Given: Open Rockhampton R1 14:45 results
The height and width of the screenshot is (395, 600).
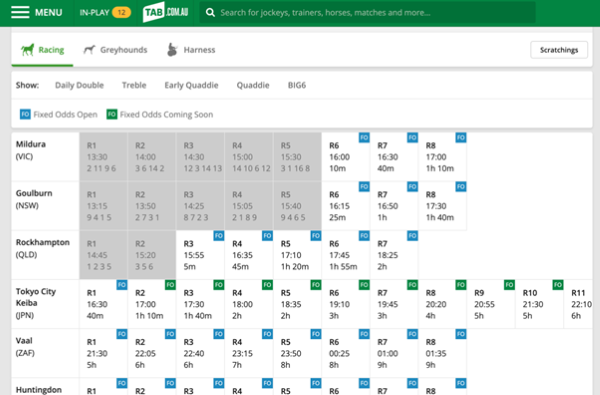Looking at the screenshot, I should tap(103, 255).
